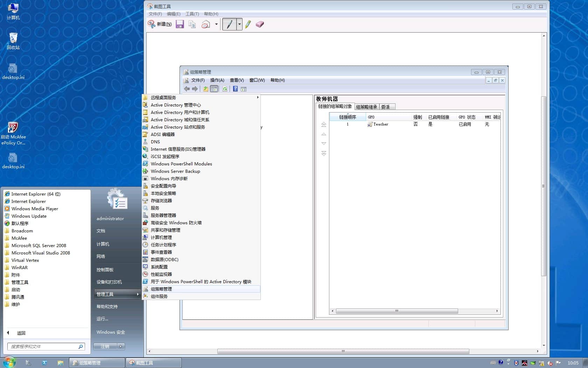588x368 pixels.
Task: Switch to the 组策略继承 tab
Action: pyautogui.click(x=366, y=107)
